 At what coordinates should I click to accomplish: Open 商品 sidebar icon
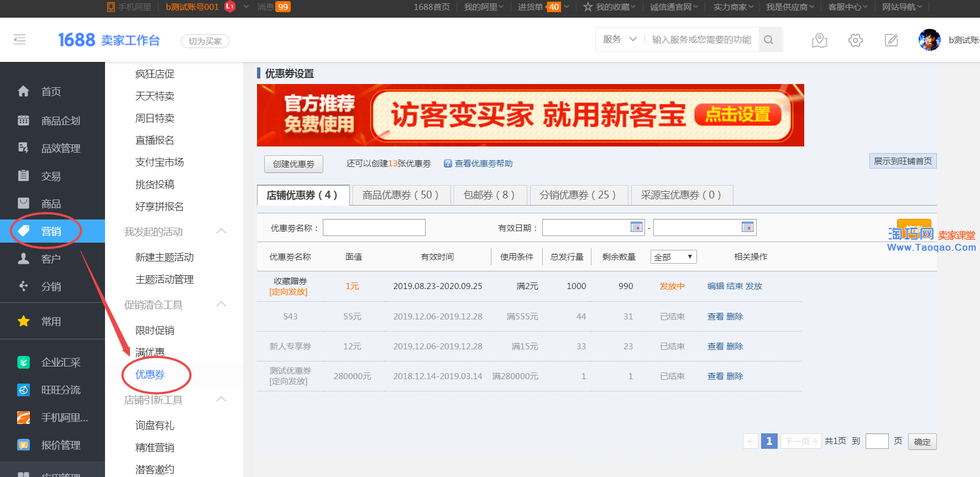click(23, 203)
